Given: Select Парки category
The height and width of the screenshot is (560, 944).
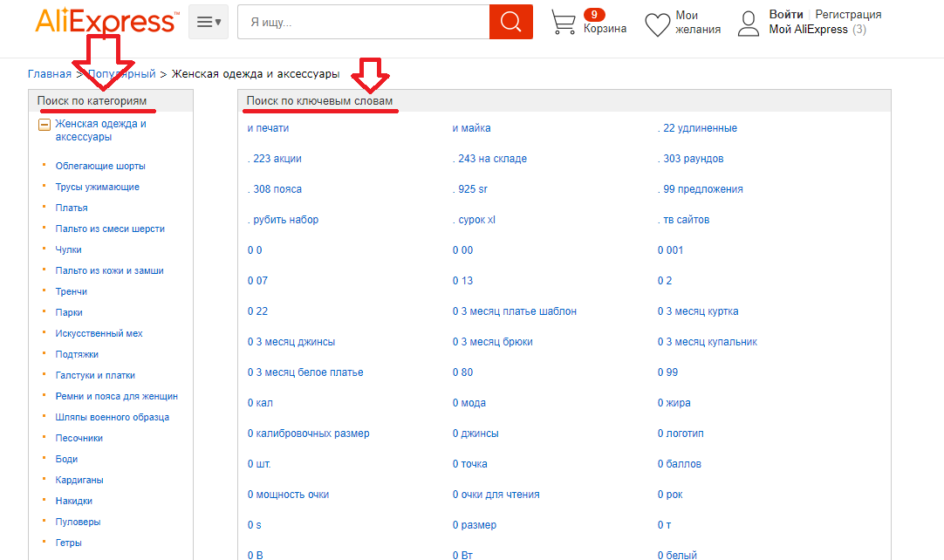Looking at the screenshot, I should click(69, 312).
